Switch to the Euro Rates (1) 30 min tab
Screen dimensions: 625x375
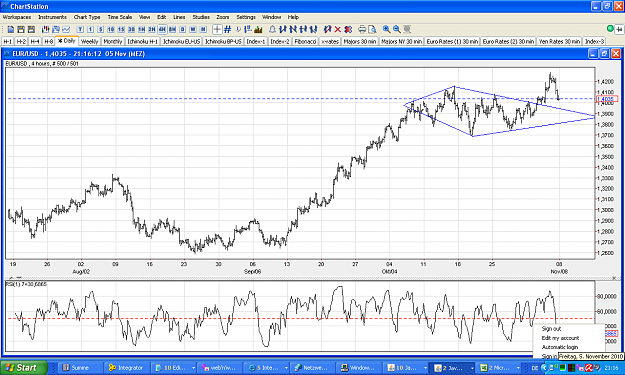click(x=452, y=41)
